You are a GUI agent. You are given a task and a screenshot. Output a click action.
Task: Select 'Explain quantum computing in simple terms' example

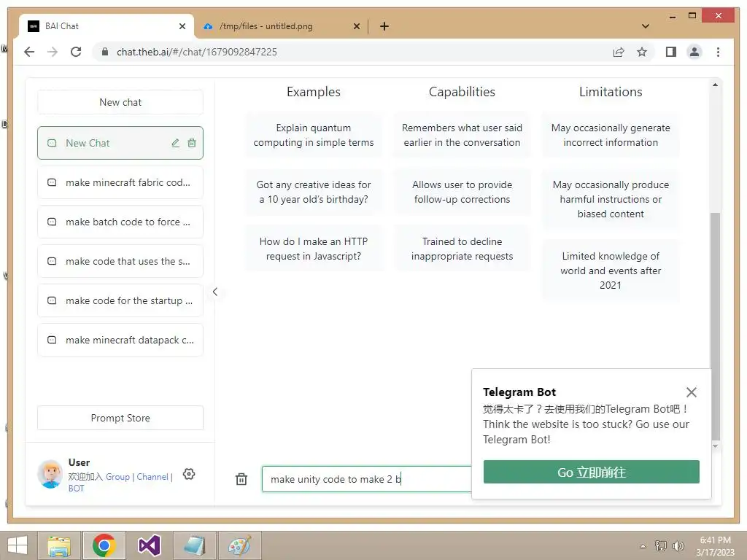pyautogui.click(x=314, y=135)
